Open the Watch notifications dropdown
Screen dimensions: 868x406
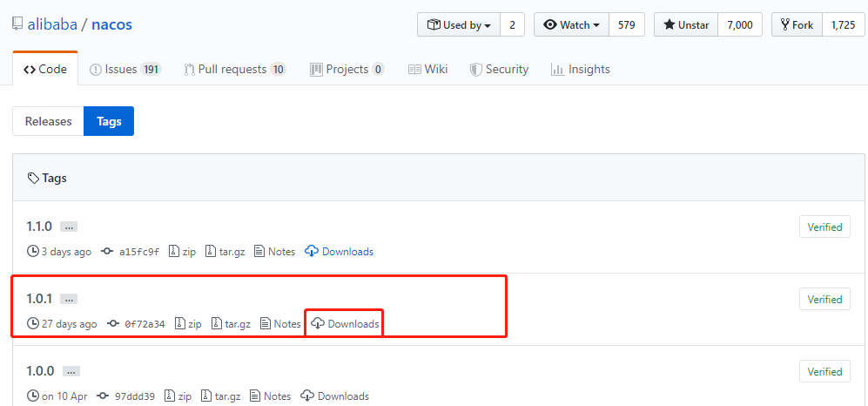point(571,25)
